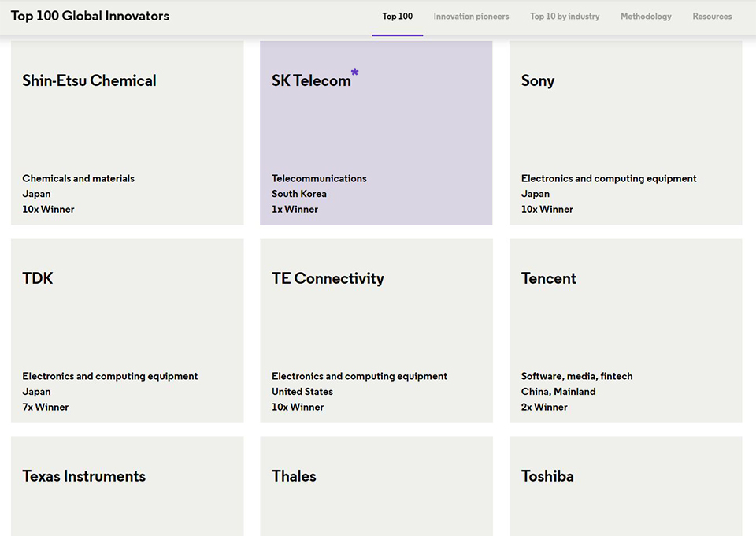The width and height of the screenshot is (756, 536).
Task: Go to Top 10 by industry tab
Action: click(x=564, y=17)
